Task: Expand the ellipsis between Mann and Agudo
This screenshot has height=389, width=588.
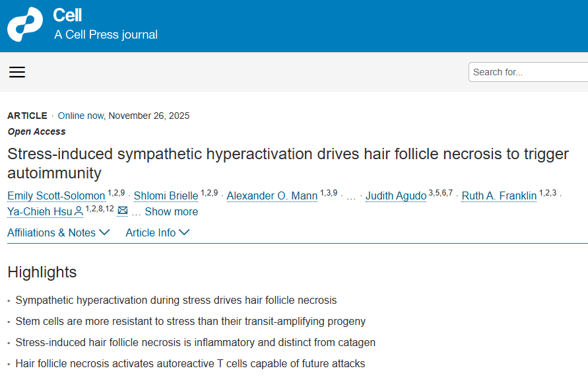Action: [351, 195]
